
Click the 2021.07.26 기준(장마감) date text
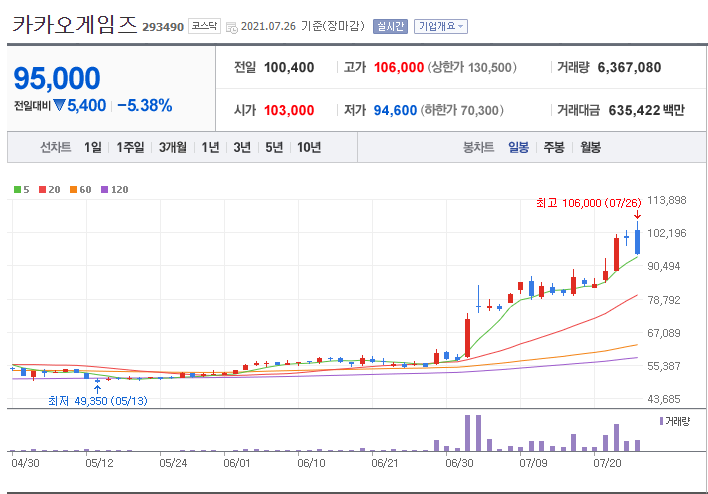coord(303,26)
